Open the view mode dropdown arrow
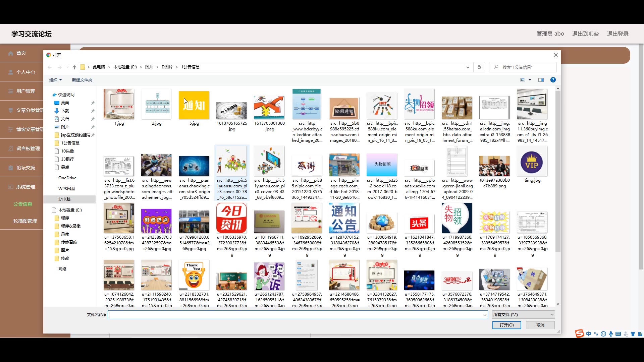Viewport: 644px width, 362px height. click(x=530, y=80)
